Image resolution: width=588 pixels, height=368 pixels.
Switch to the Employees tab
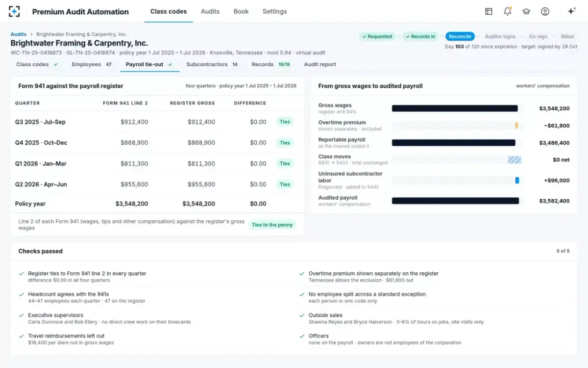tap(92, 64)
